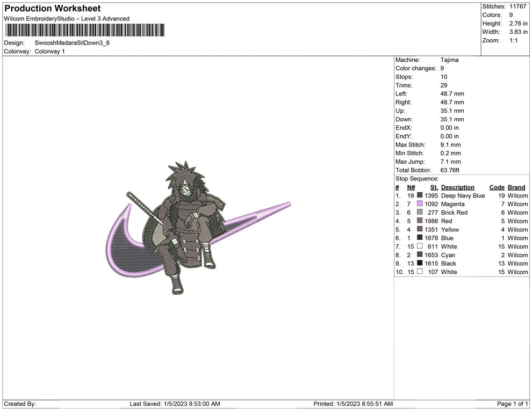The image size is (532, 409).
Task: Click the Total Bobbin value 63.76ft
Action: click(x=450, y=170)
